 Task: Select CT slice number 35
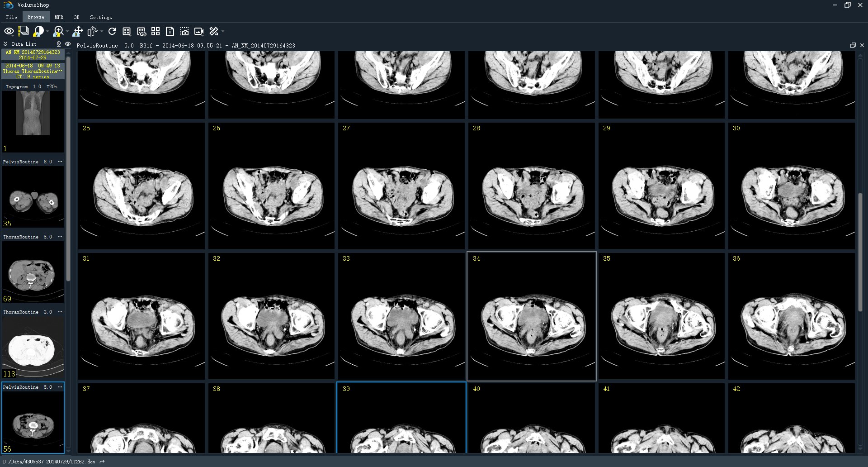coord(661,316)
